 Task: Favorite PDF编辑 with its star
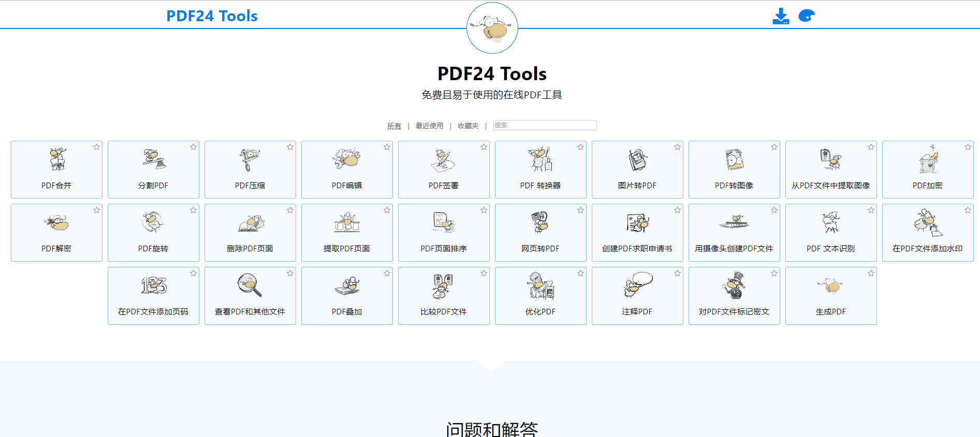click(387, 147)
